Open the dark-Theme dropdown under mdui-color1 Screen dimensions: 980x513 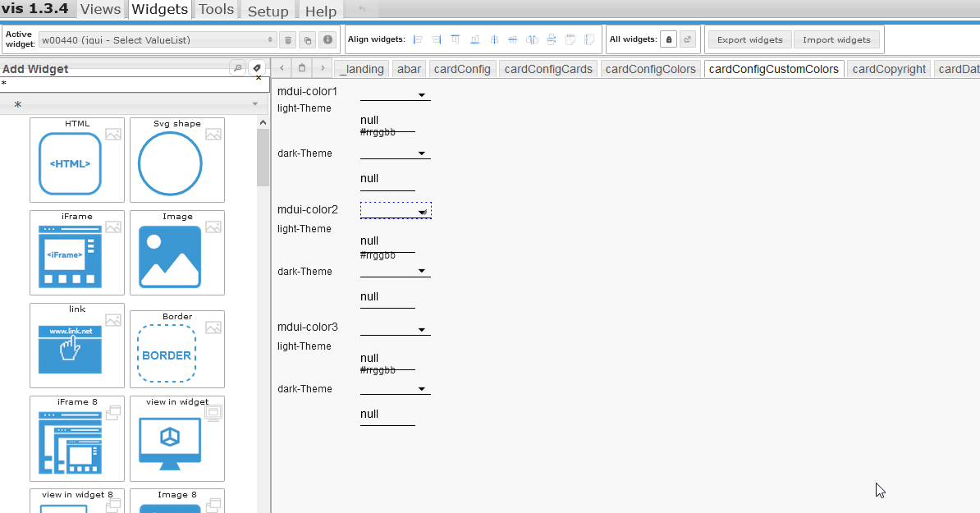[x=396, y=153]
